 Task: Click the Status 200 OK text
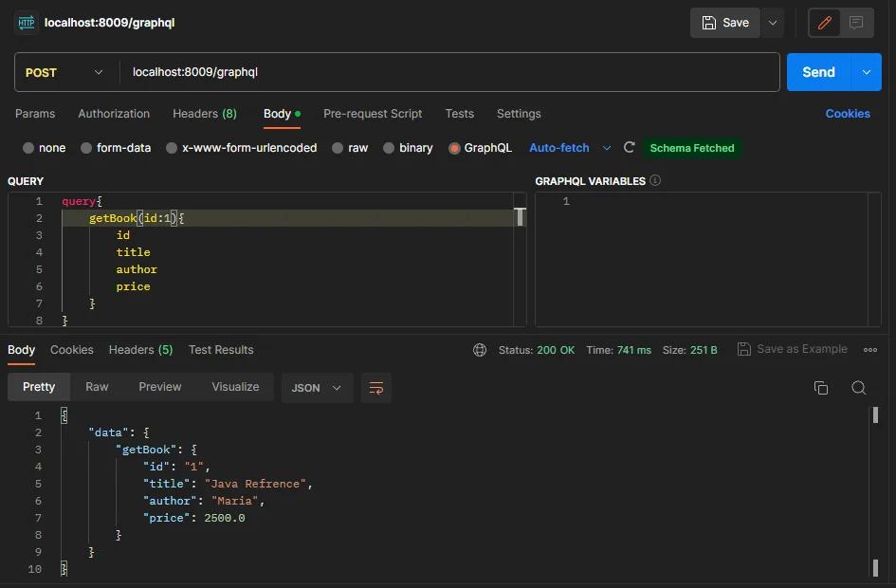pyautogui.click(x=537, y=350)
